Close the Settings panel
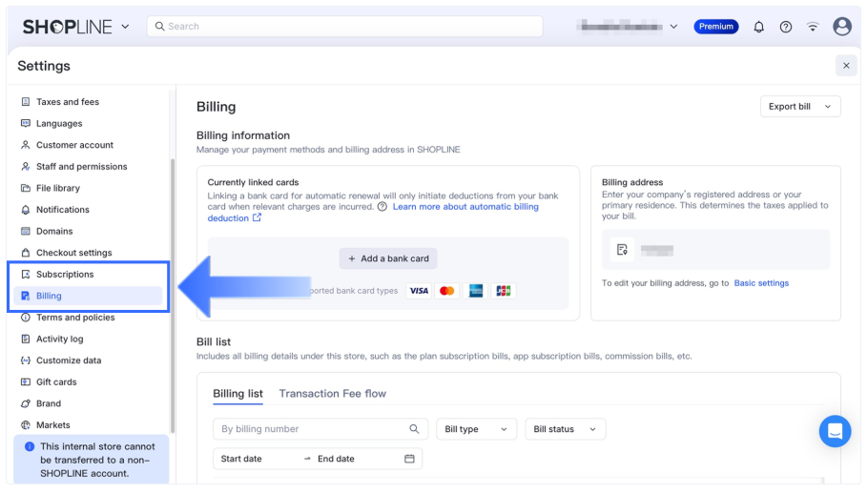The image size is (868, 494). click(x=846, y=66)
